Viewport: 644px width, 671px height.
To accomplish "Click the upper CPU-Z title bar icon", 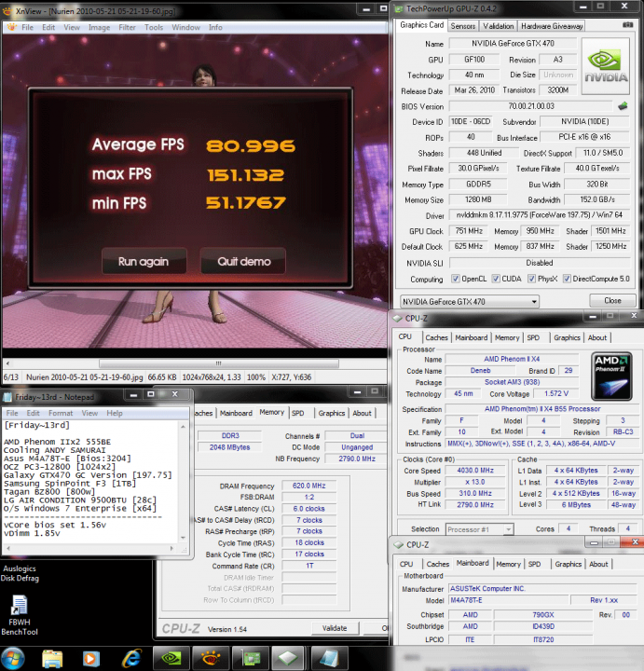I will click(x=398, y=319).
